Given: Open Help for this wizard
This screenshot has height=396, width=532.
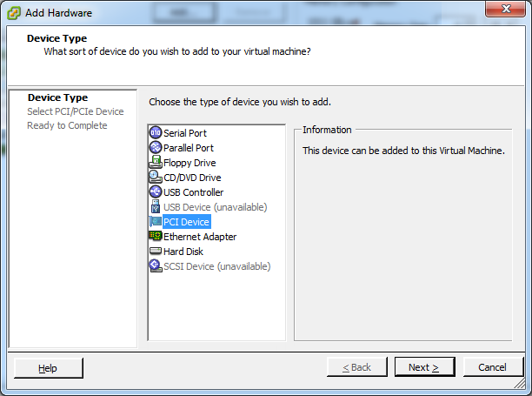Looking at the screenshot, I should (x=48, y=368).
